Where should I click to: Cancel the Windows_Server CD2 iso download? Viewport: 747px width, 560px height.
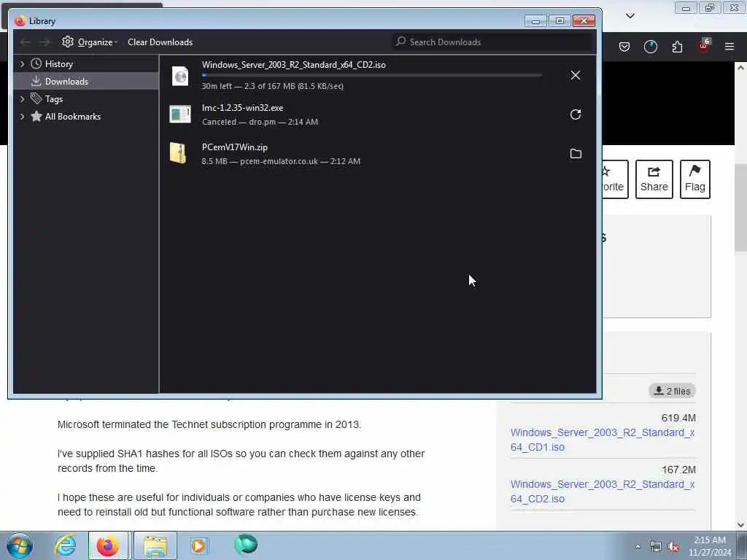[x=576, y=75]
